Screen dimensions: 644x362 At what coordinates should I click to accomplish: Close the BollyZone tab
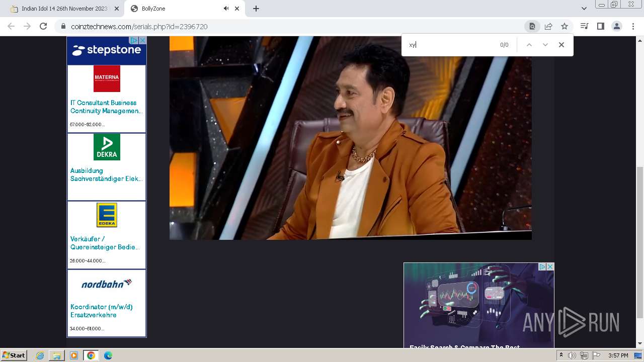click(237, 9)
